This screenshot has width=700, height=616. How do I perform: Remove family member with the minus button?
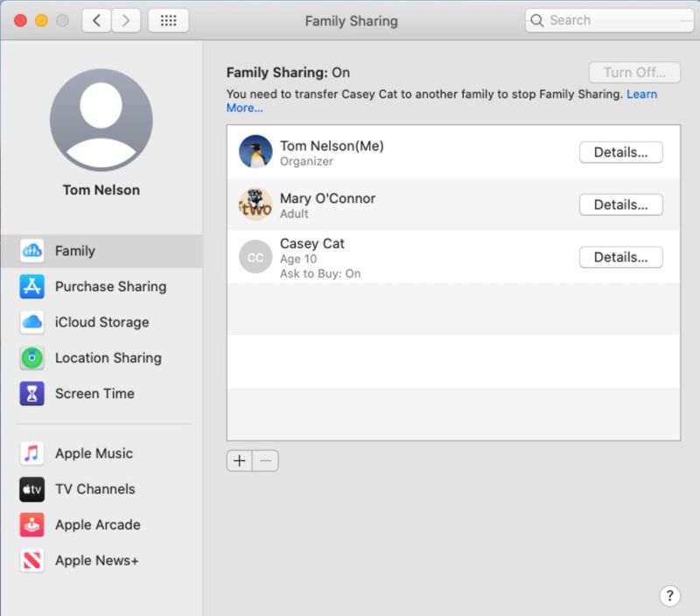[266, 460]
